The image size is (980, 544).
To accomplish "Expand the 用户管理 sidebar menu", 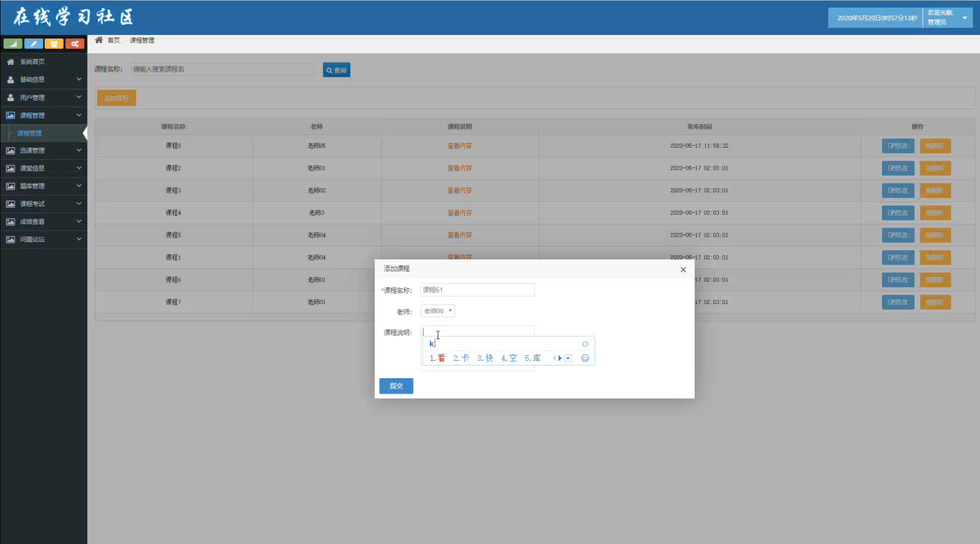I will click(x=44, y=97).
